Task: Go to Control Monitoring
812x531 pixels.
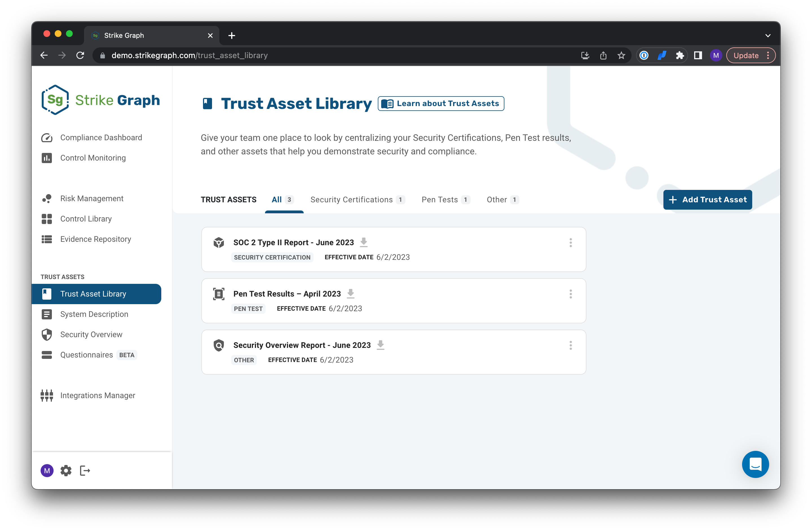Action: (93, 158)
